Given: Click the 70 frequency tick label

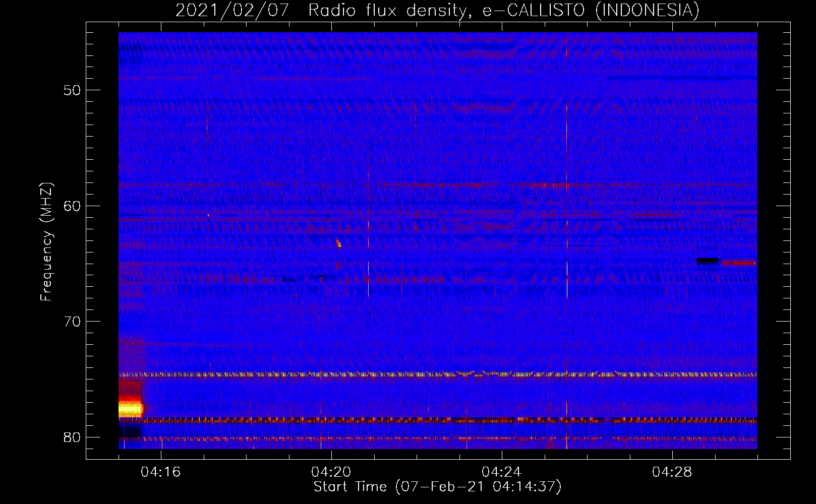Looking at the screenshot, I should tap(72, 322).
